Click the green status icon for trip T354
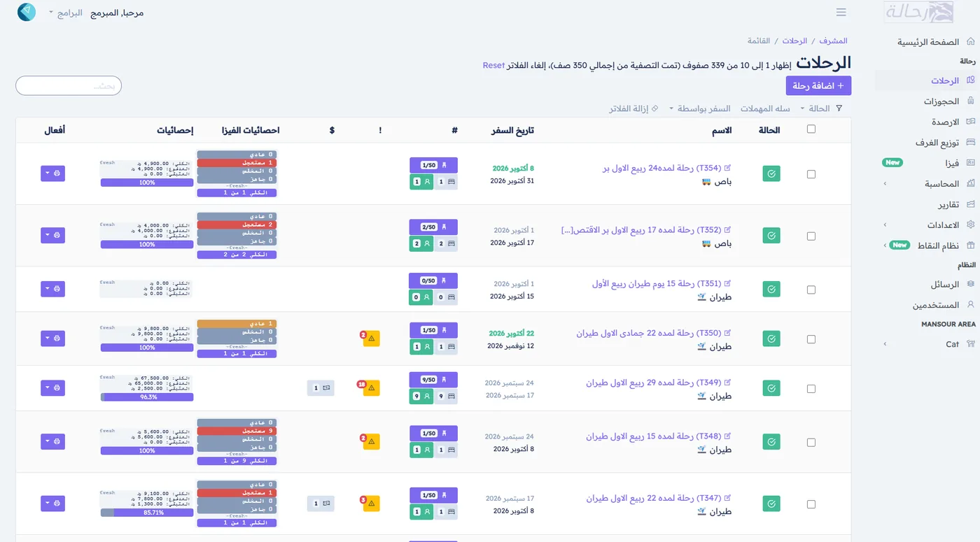Viewport: 980px width, 542px height. tap(771, 174)
